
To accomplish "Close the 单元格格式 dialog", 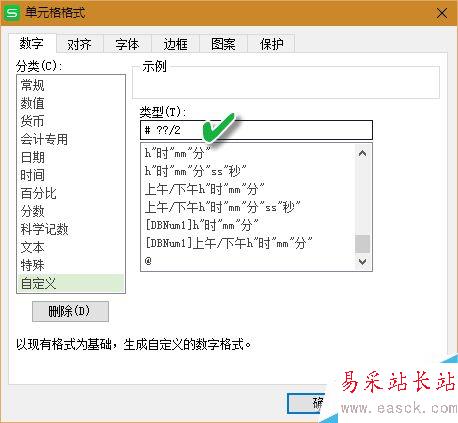I will click(x=442, y=13).
